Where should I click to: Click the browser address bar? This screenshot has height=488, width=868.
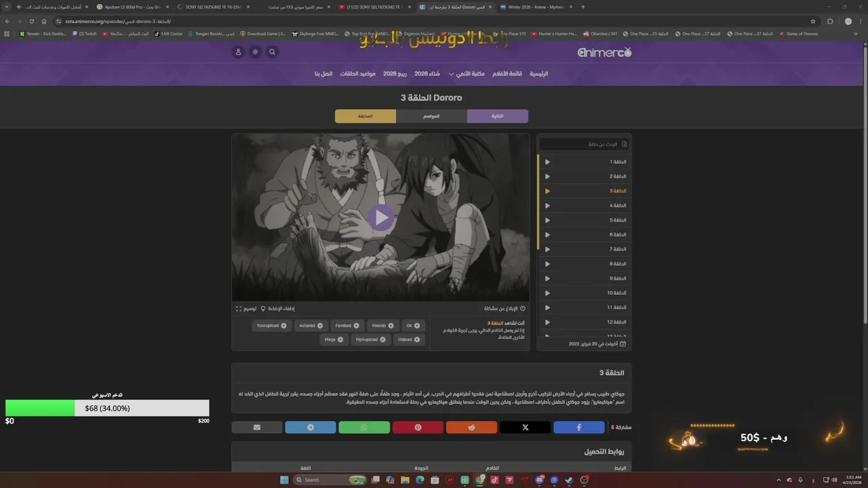434,21
